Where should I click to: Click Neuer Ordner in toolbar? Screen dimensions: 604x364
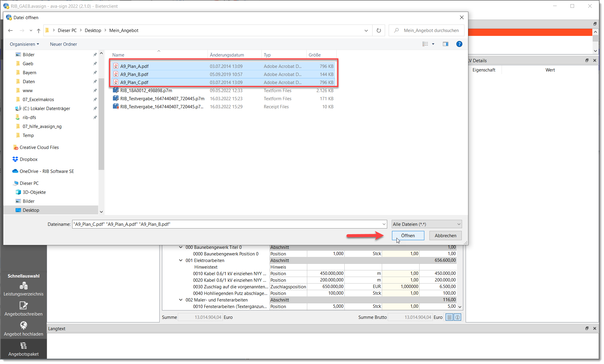click(63, 44)
